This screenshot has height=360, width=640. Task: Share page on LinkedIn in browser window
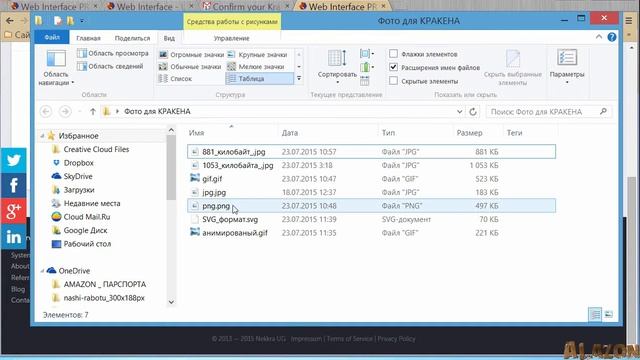tap(13, 237)
